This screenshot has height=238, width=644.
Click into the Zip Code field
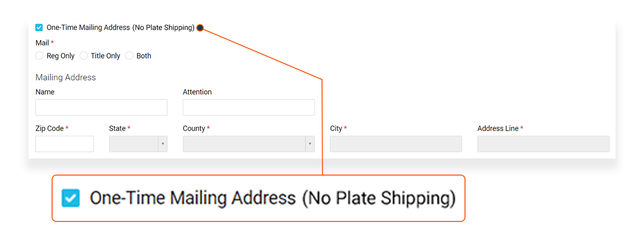pyautogui.click(x=64, y=144)
